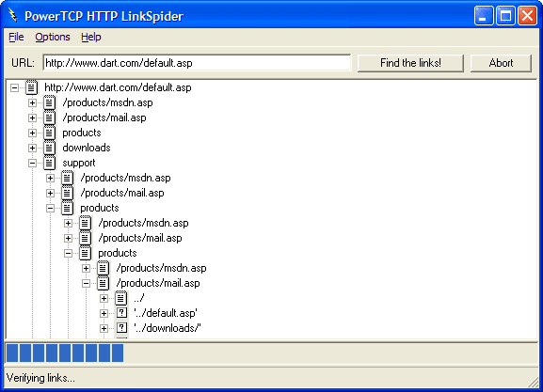This screenshot has width=543, height=392.
Task: Expand /products/mail.asp directly under support
Action: click(x=50, y=193)
